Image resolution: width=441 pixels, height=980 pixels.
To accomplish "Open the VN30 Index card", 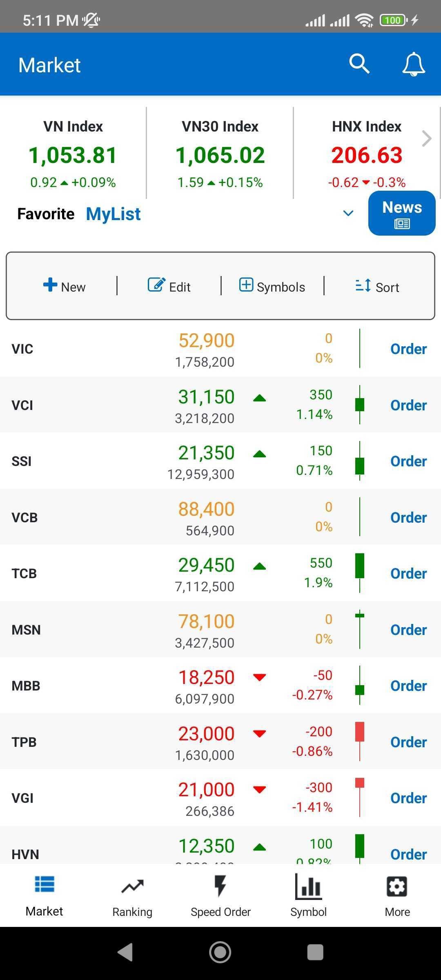I will (x=220, y=153).
